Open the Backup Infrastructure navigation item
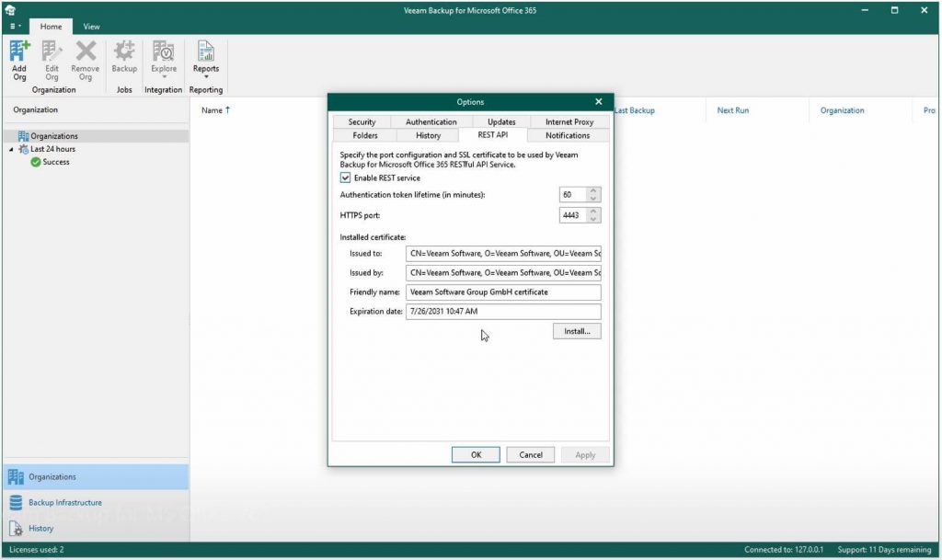Image resolution: width=942 pixels, height=560 pixels. click(x=96, y=502)
